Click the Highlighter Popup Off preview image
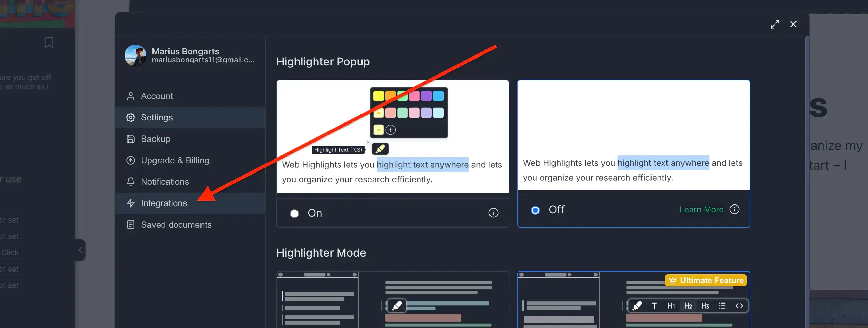Screen dimensions: 868x328 [x=634, y=135]
